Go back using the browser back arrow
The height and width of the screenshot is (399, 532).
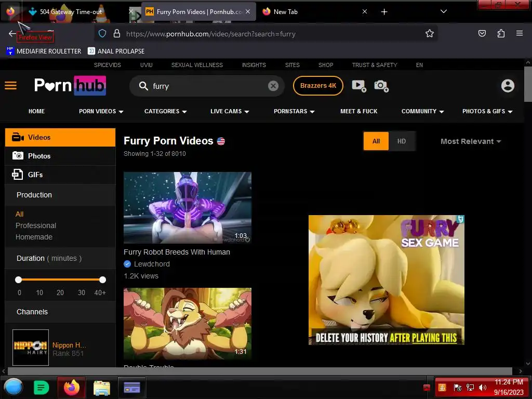12,33
